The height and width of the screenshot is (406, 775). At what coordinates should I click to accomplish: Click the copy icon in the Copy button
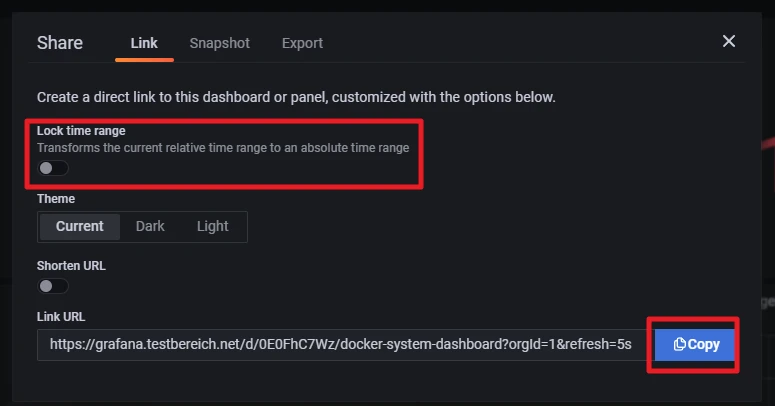(x=680, y=345)
